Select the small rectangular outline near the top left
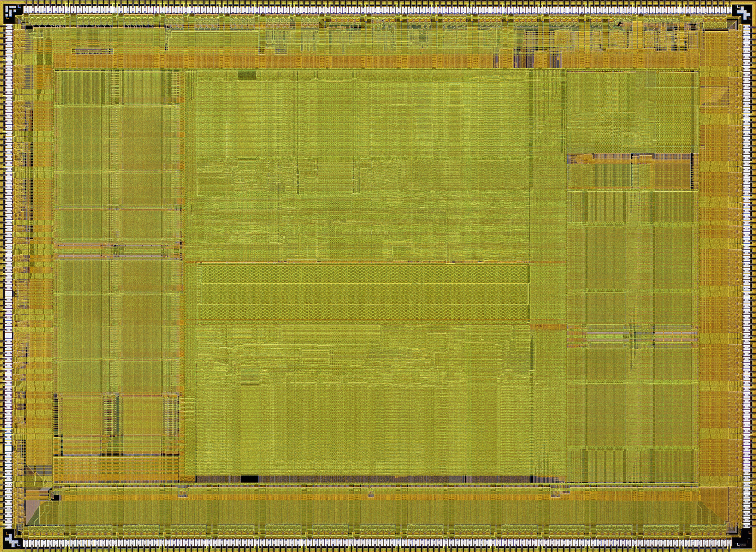The image size is (756, 552). pyautogui.click(x=93, y=51)
